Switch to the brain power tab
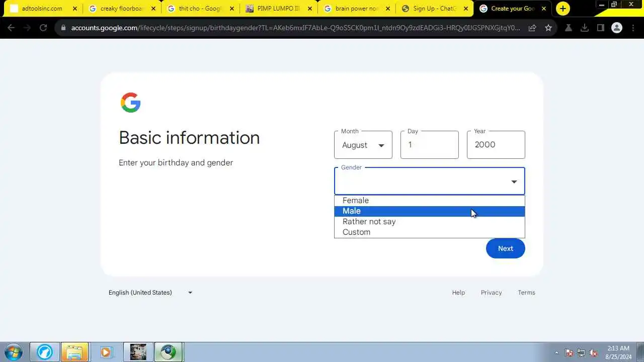This screenshot has width=644, height=362. [357, 9]
